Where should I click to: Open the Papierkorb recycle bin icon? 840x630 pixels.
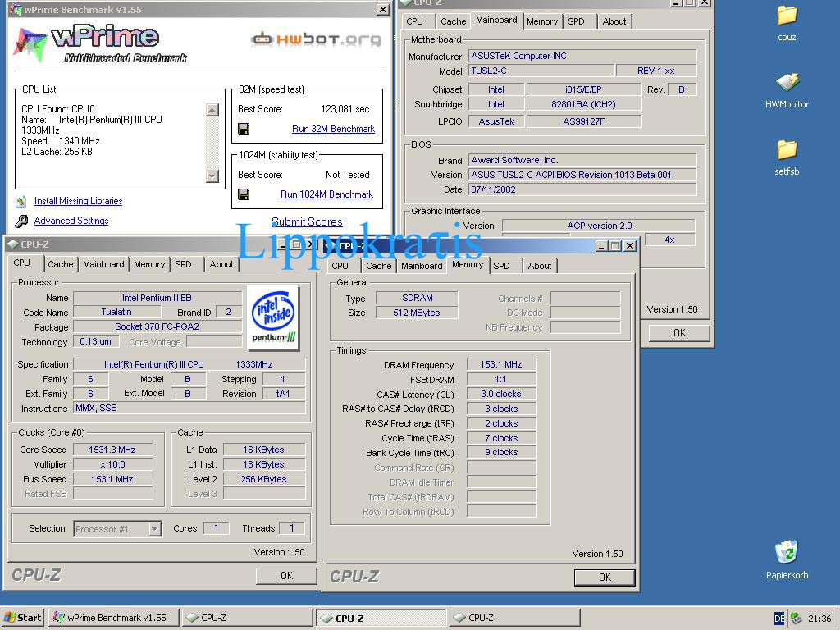tap(787, 552)
